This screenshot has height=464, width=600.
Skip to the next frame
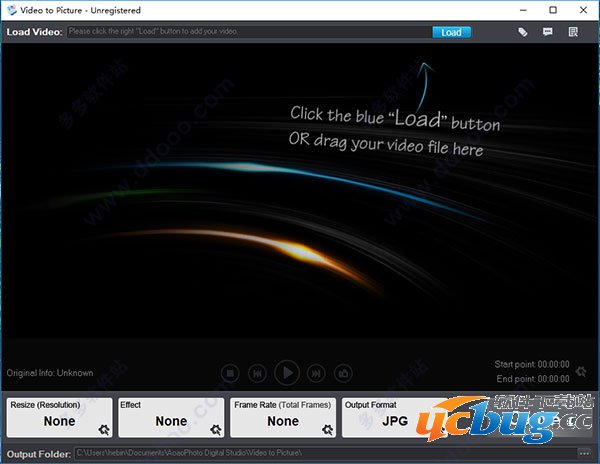pyautogui.click(x=315, y=373)
